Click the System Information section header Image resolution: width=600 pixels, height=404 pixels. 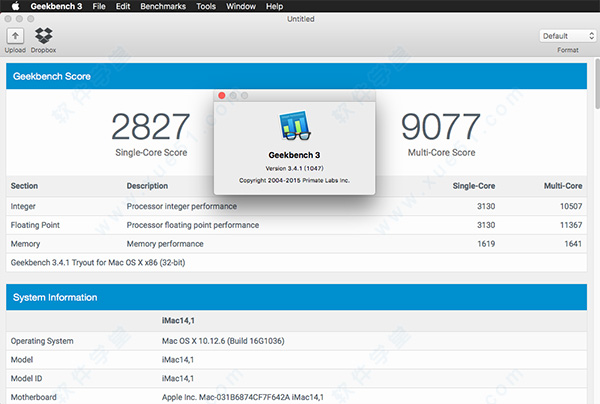pos(296,297)
